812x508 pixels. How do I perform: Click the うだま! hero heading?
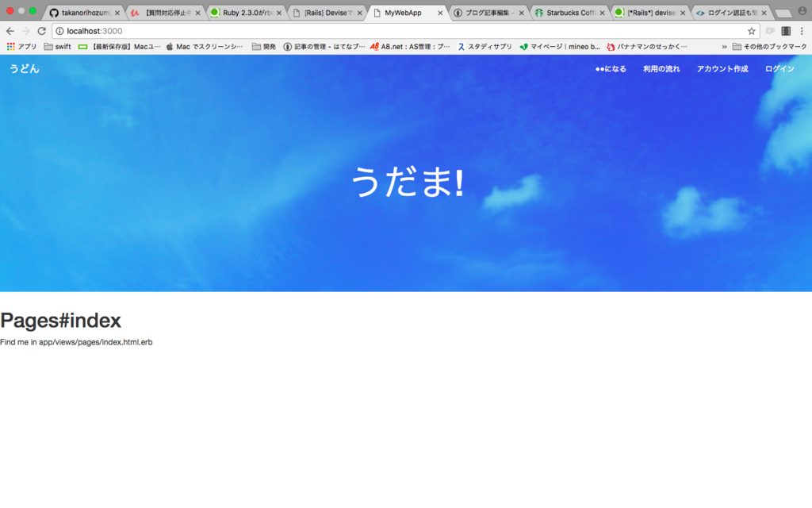click(407, 182)
